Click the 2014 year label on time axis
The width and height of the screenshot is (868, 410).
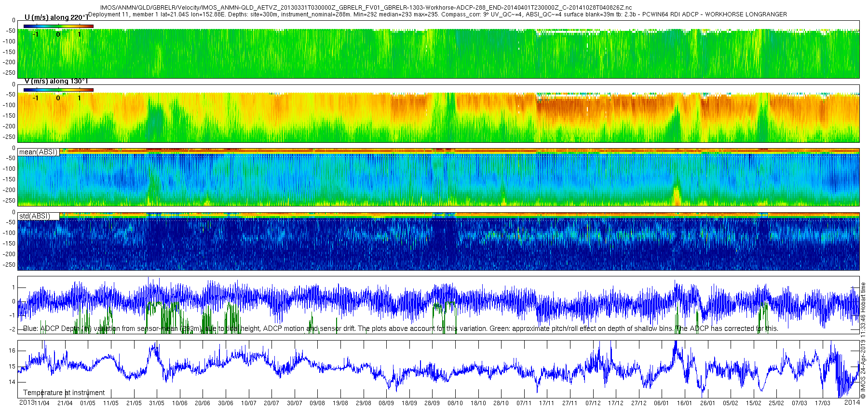point(852,402)
